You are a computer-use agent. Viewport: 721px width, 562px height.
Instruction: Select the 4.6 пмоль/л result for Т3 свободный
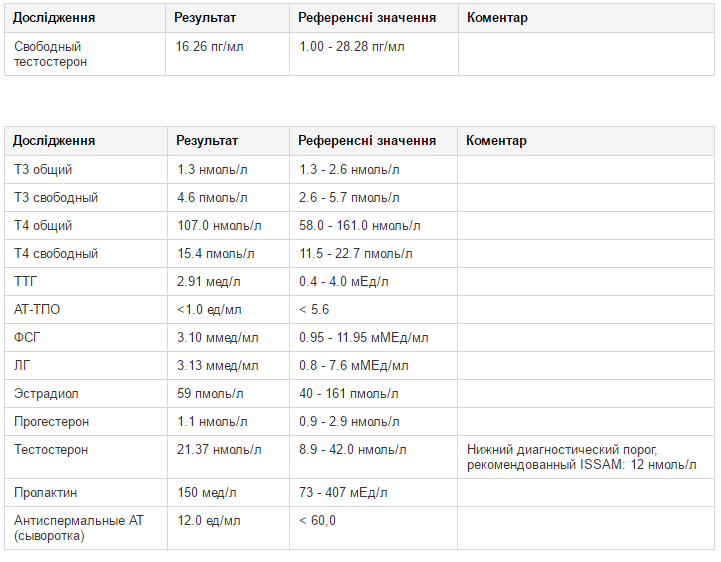tap(213, 198)
